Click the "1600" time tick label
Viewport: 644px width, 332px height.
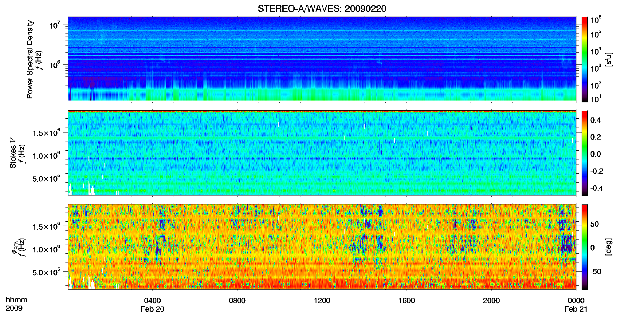tap(407, 301)
